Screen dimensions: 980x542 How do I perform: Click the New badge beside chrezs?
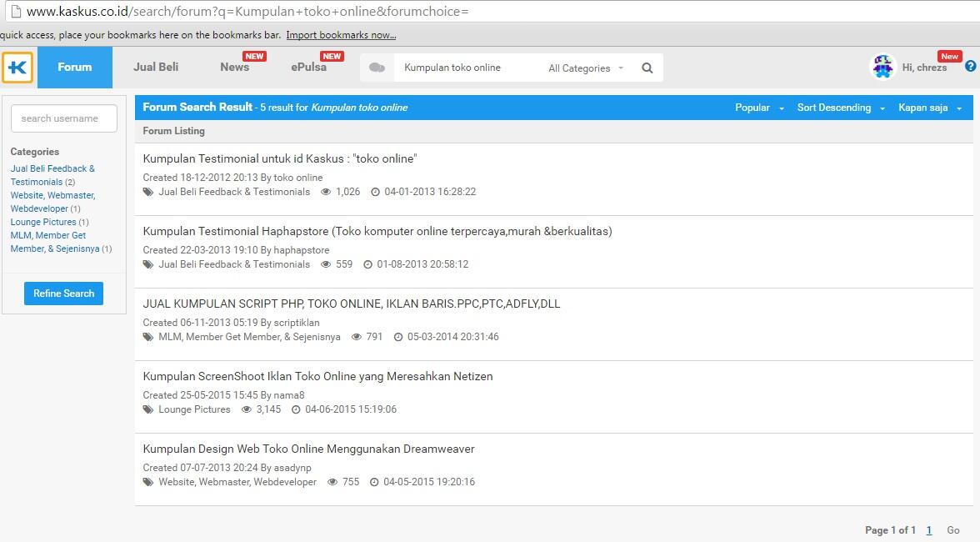(x=949, y=56)
